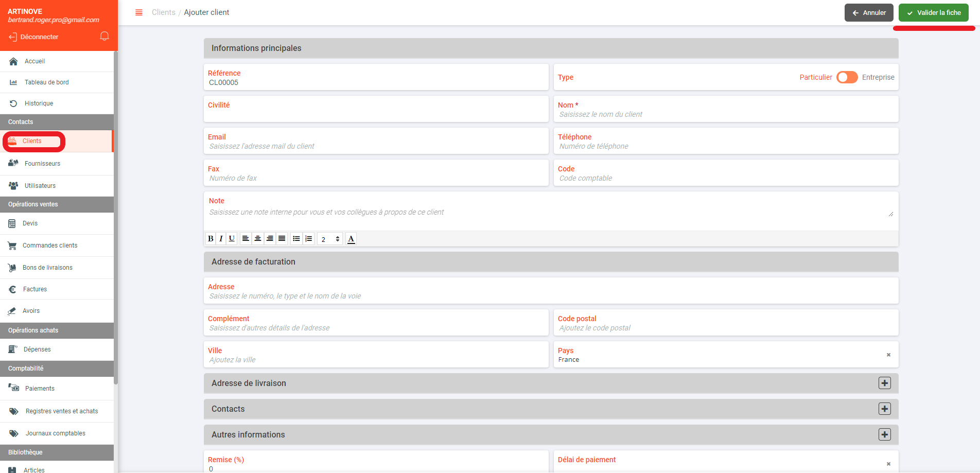Click the notification bell icon
Screen dimensions: 980x473
pos(104,36)
